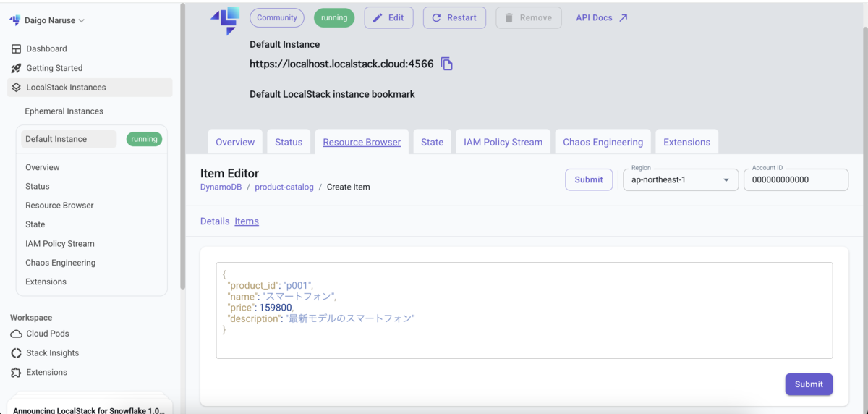
Task: Restart the LocalStack instance
Action: [x=454, y=18]
